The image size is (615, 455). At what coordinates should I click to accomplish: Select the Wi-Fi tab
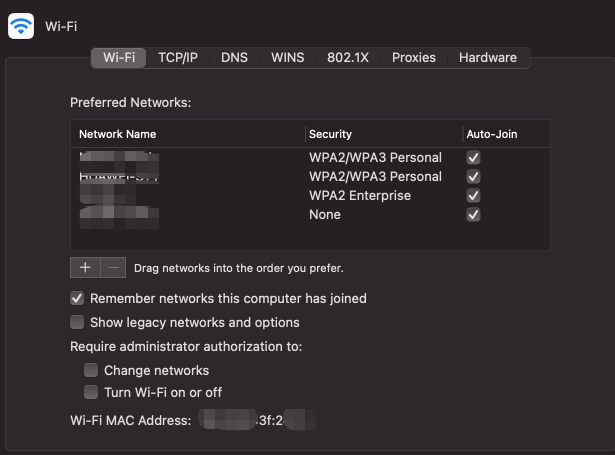coord(119,58)
